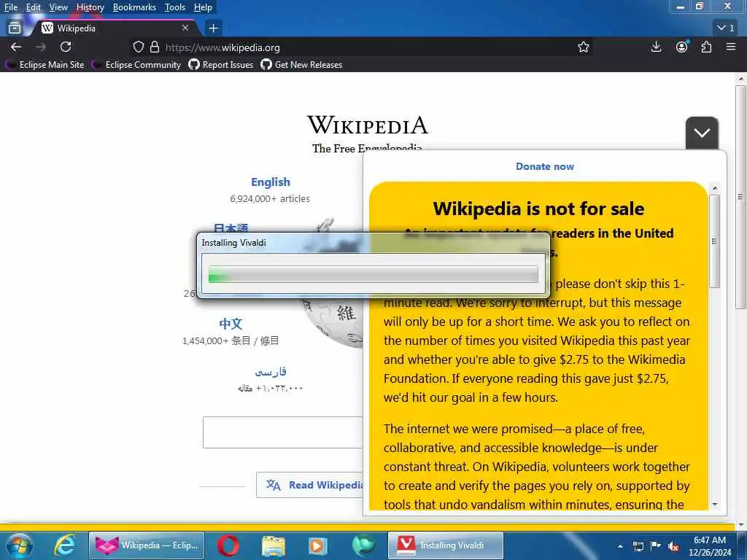The width and height of the screenshot is (747, 560).
Task: Open the green bird taskbar icon
Action: [x=363, y=545]
